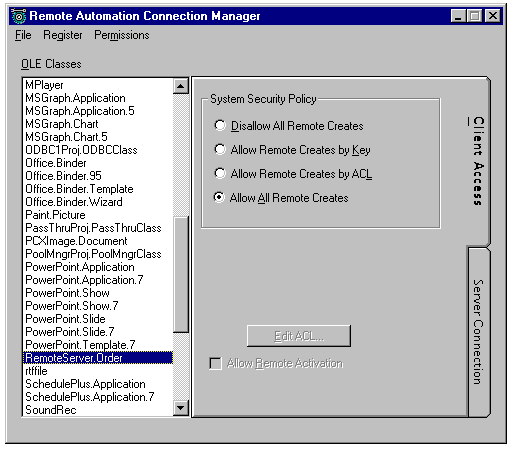Toggle the Allow Remote Activation checkbox
Viewport: 513px width, 449px height.
coord(215,363)
